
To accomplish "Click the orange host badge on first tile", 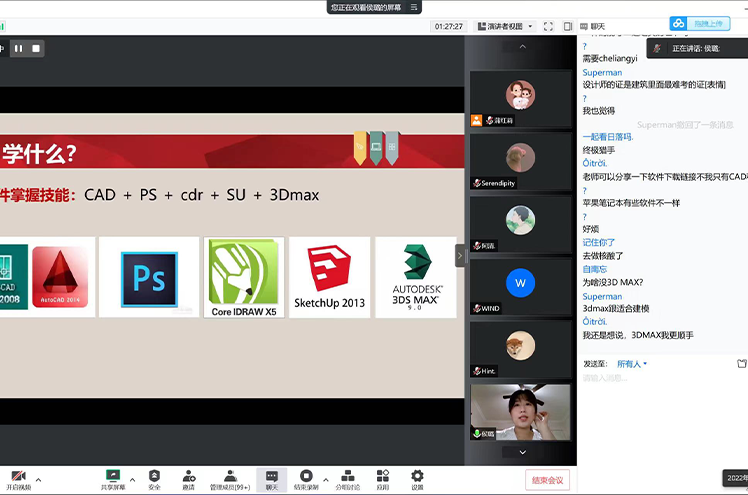I will pyautogui.click(x=477, y=120).
